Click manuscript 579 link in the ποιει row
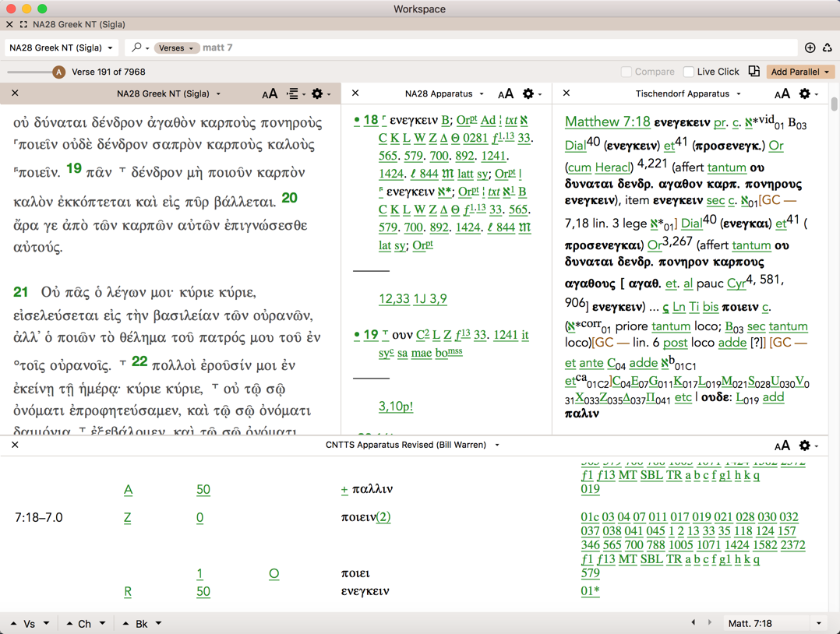840x634 pixels. 591,573
